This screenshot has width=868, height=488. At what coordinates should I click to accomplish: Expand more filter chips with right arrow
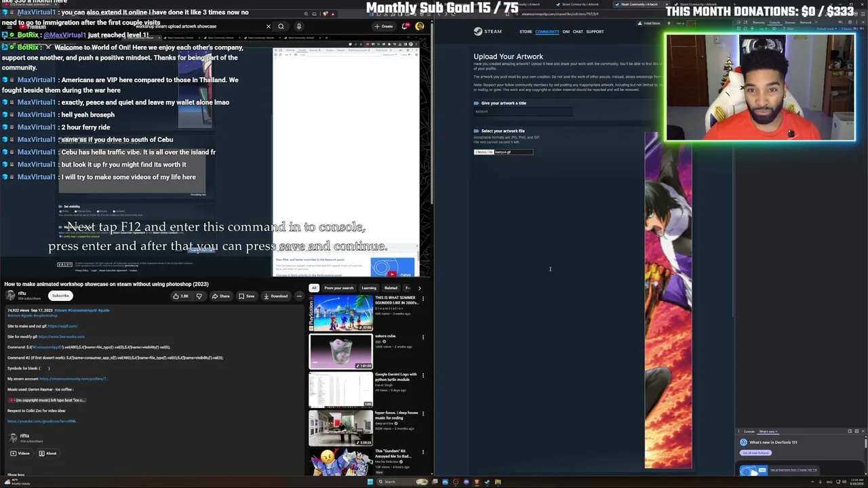419,288
